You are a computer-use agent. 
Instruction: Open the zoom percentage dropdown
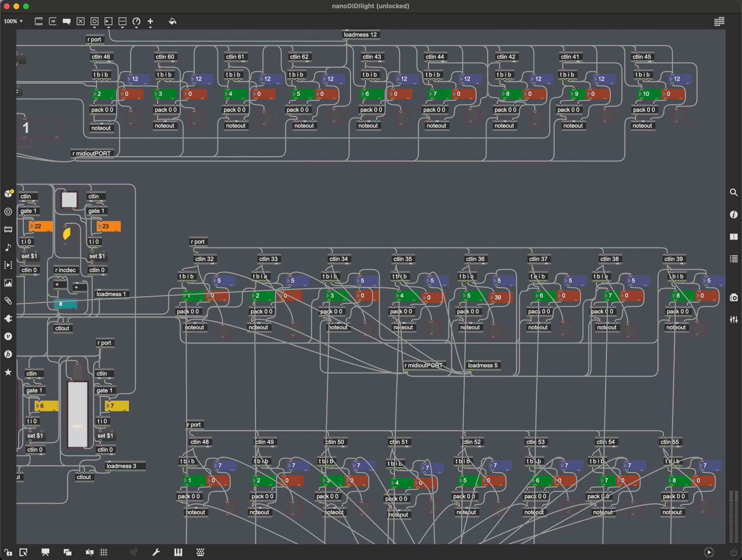coord(13,21)
